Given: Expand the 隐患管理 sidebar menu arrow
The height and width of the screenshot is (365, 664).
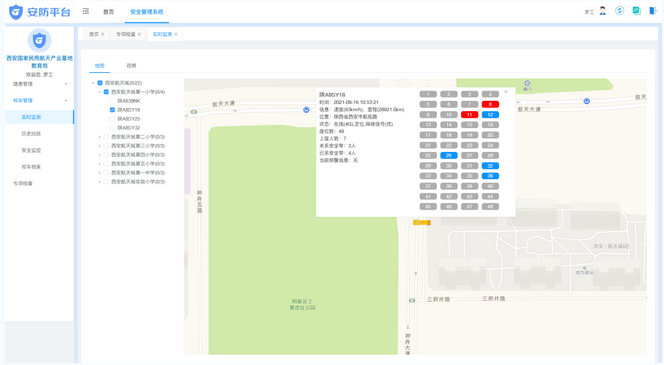Looking at the screenshot, I should (x=66, y=84).
